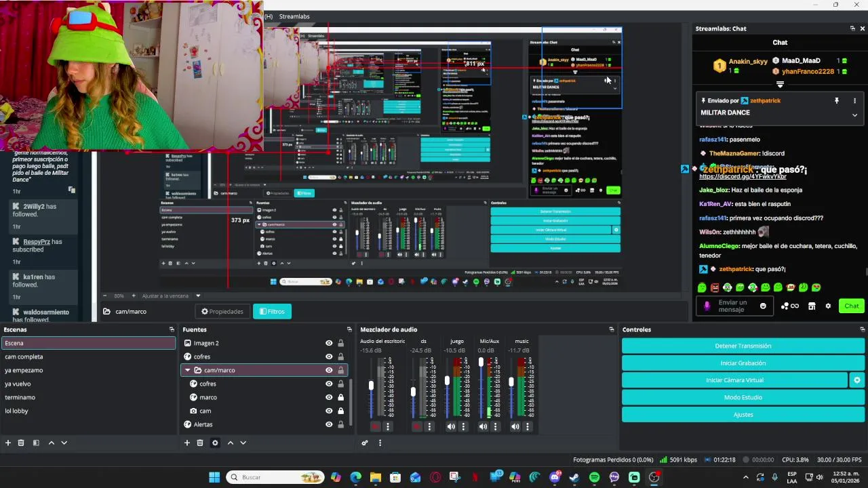Lock the Imagen 2 source
The image size is (868, 488).
[340, 343]
